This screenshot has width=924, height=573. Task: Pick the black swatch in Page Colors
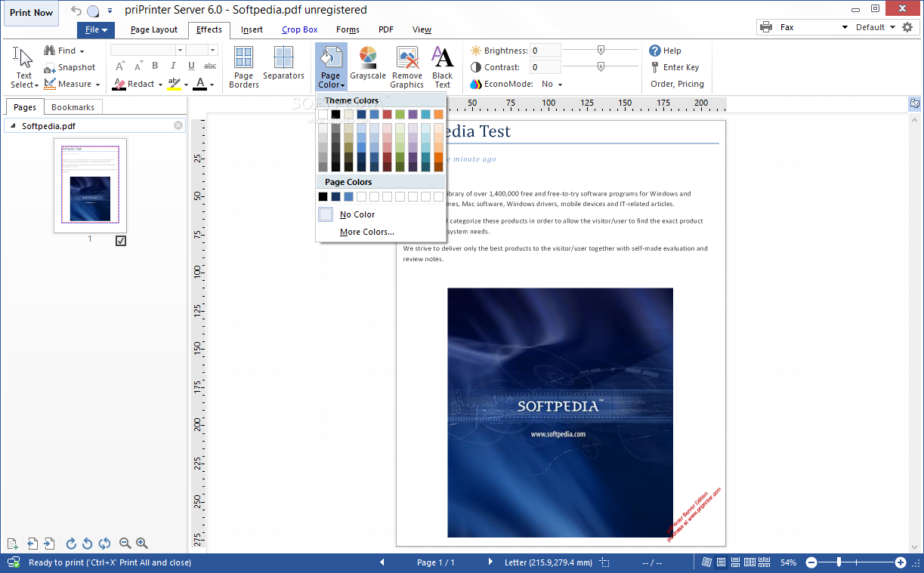323,196
